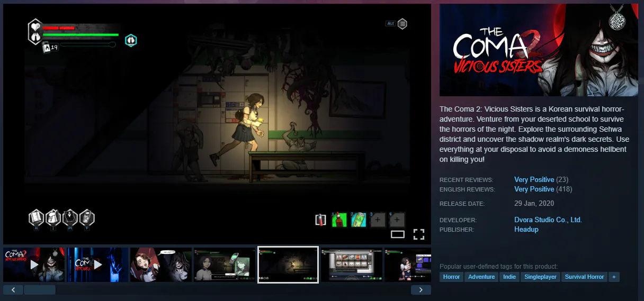Visit developer Dvora Studio Co., Ltd.
Screen dimensions: 644x301
548,220
